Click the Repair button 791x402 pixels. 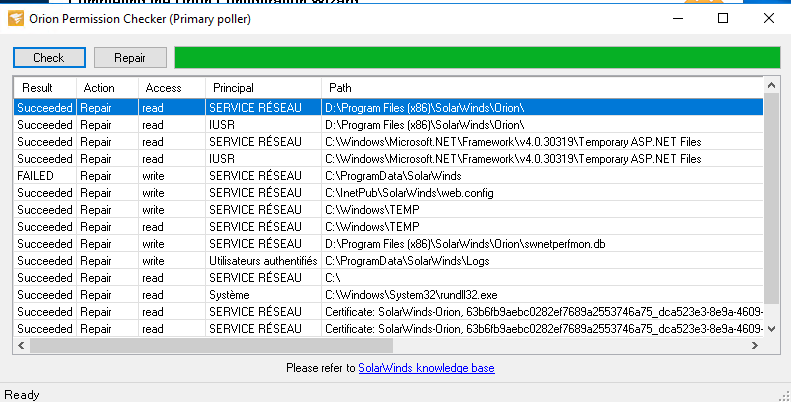coord(130,58)
